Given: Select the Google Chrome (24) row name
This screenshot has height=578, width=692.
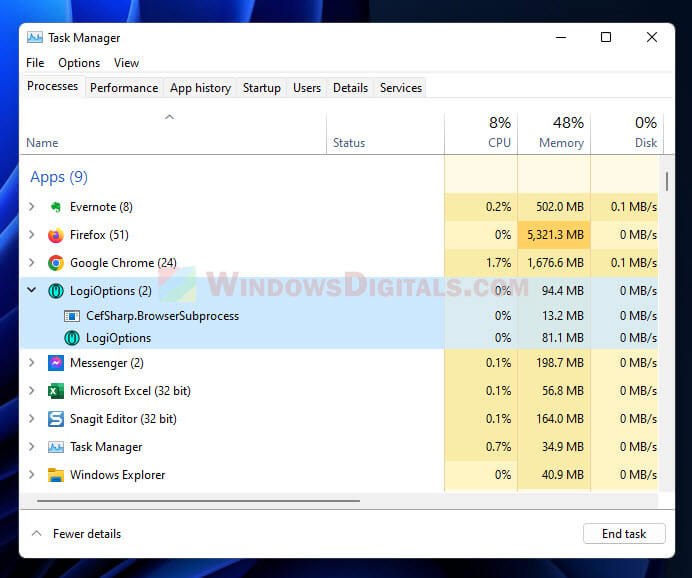Looking at the screenshot, I should click(123, 263).
